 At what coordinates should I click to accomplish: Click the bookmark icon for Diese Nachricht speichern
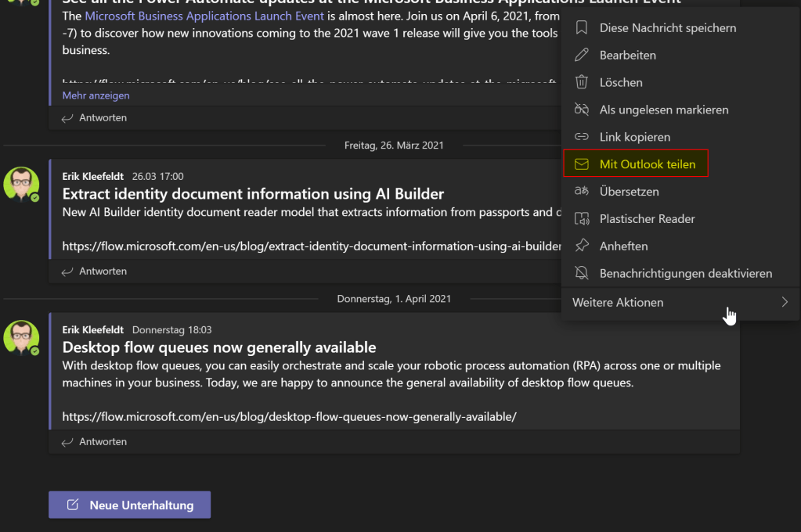[x=581, y=28]
